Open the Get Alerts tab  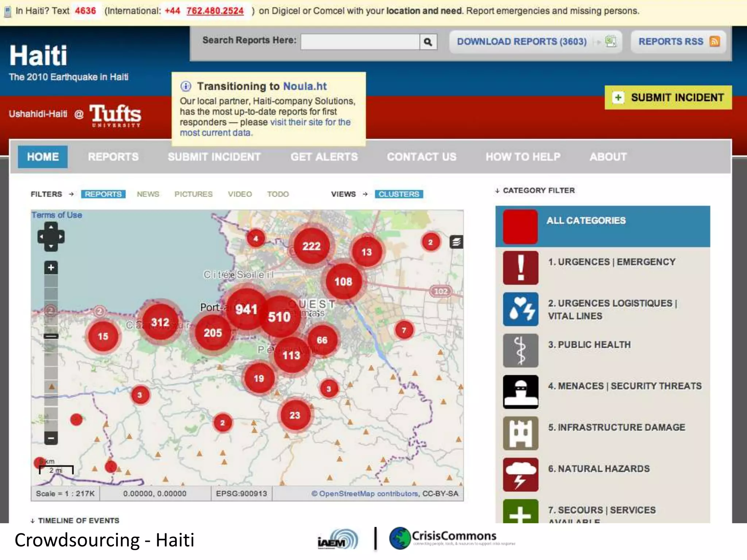point(324,157)
